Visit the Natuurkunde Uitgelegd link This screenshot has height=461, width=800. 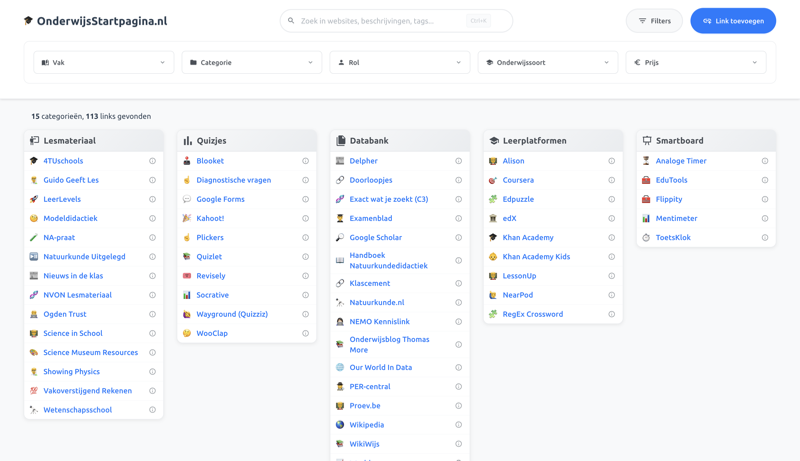pyautogui.click(x=84, y=257)
